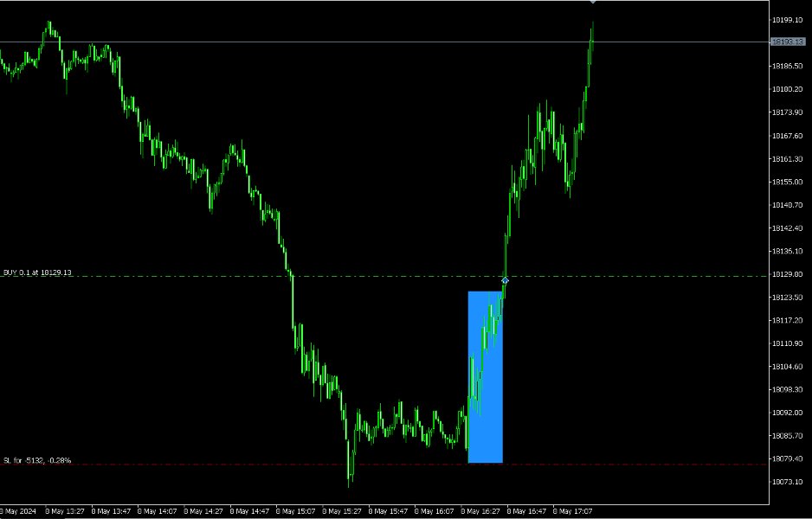The image size is (812, 519).
Task: Click the 8 May 16:27 time label
Action: [480, 511]
